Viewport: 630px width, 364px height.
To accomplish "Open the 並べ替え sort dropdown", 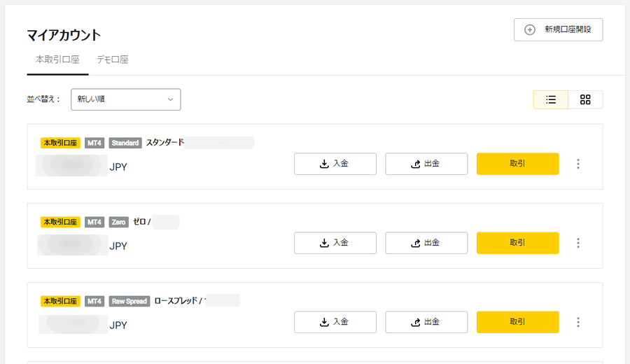I will 126,99.
